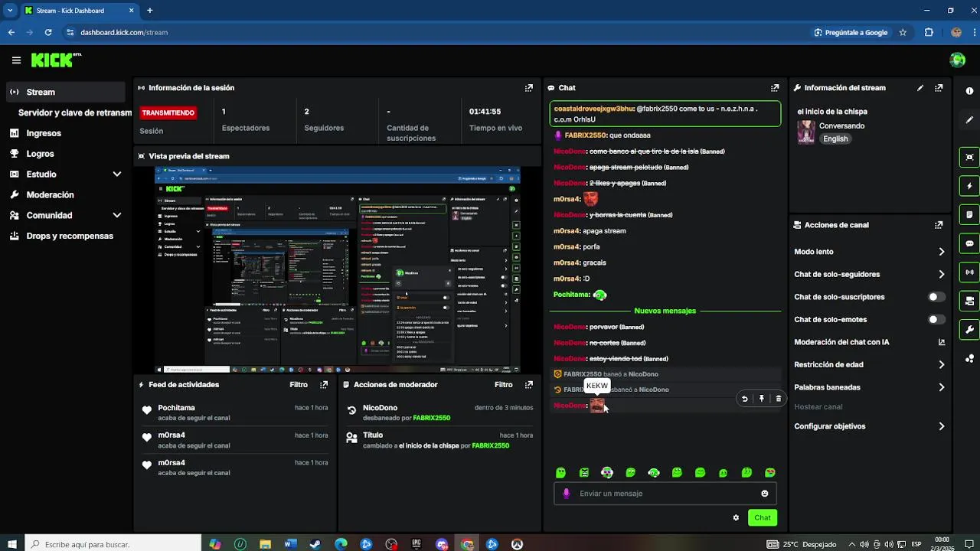This screenshot has width=980, height=551.
Task: Pop out the Feed de actividades panel
Action: 324,385
